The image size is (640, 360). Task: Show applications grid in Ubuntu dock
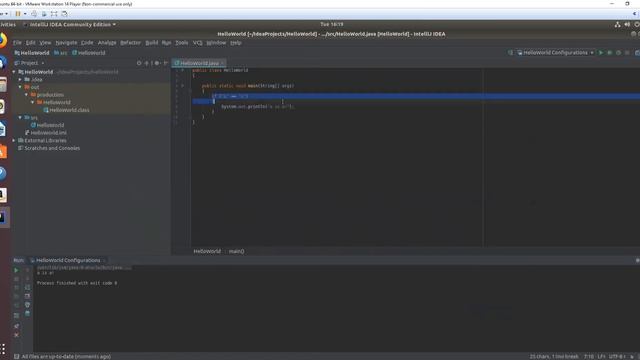click(x=3, y=349)
